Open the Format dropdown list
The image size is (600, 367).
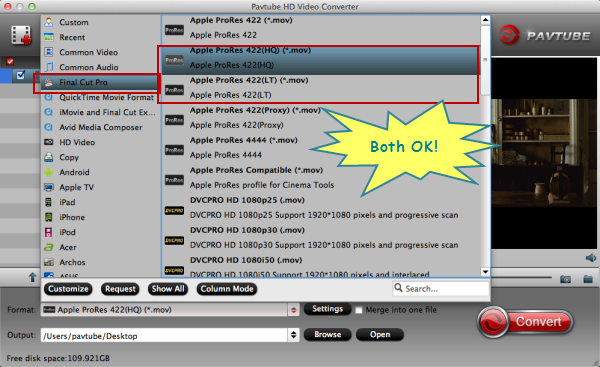coord(293,310)
